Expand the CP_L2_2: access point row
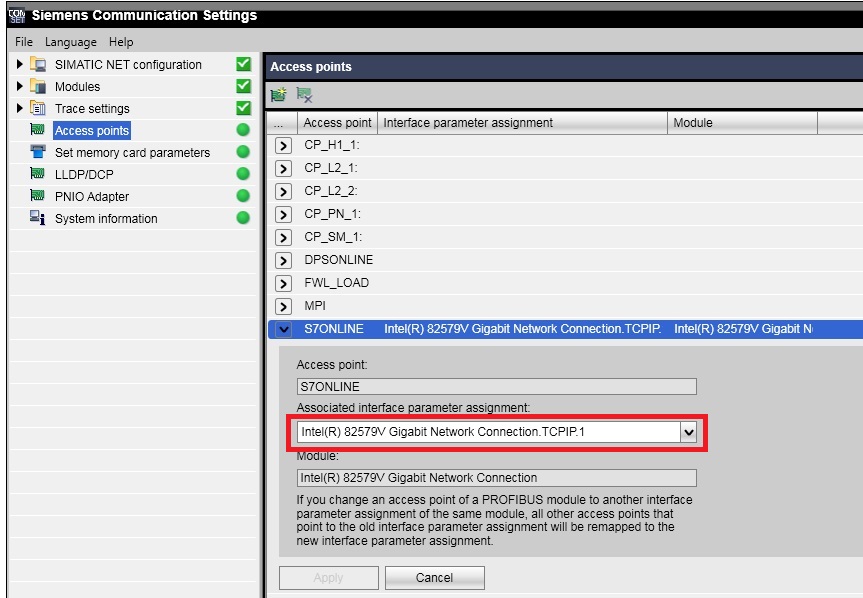Viewport: 863px width, 598px height. 283,191
